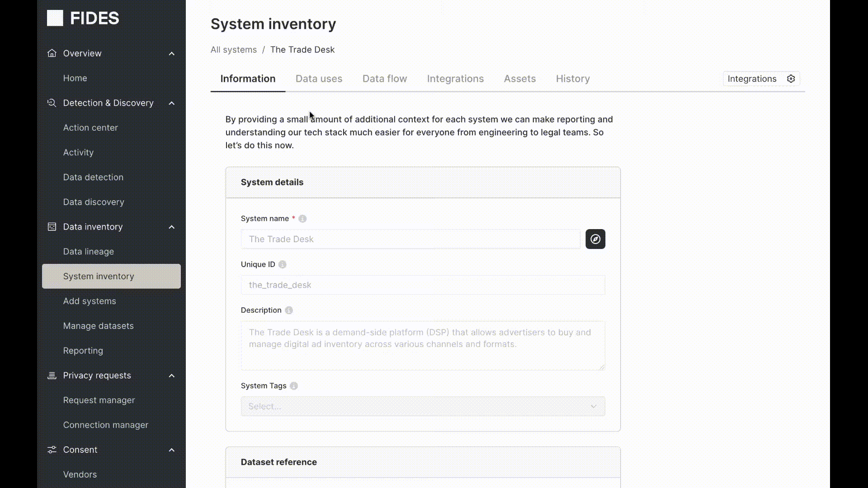This screenshot has height=488, width=868.
Task: Open Action center in the sidebar
Action: tap(90, 128)
